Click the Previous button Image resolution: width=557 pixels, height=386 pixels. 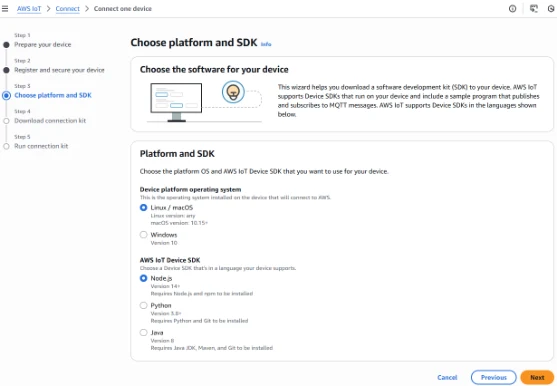coord(493,377)
